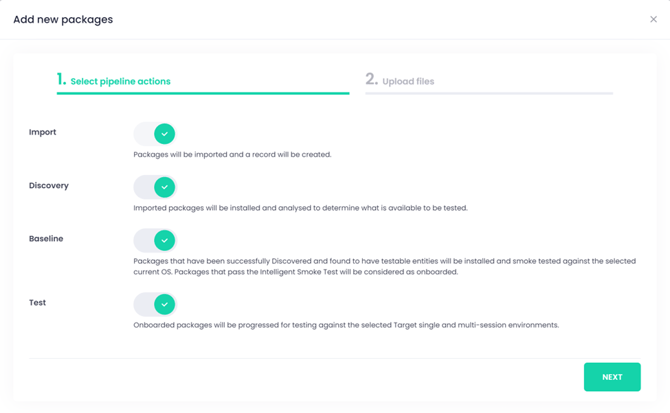Disable the Import pipeline toggle

click(155, 134)
